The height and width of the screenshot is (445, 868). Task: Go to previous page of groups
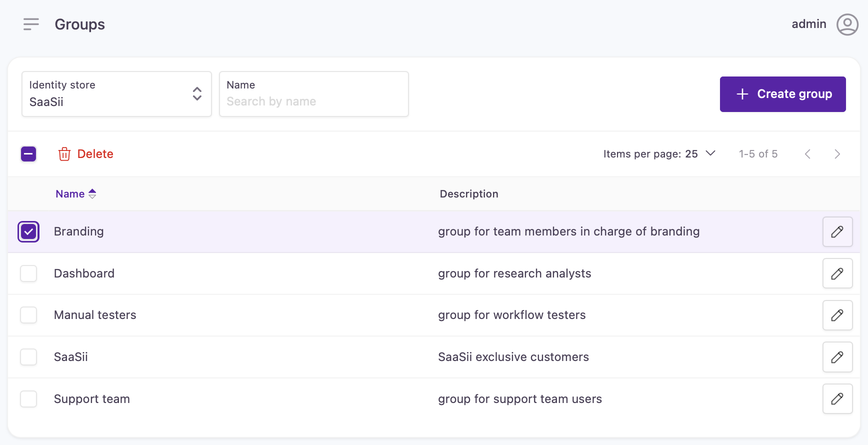pos(807,154)
